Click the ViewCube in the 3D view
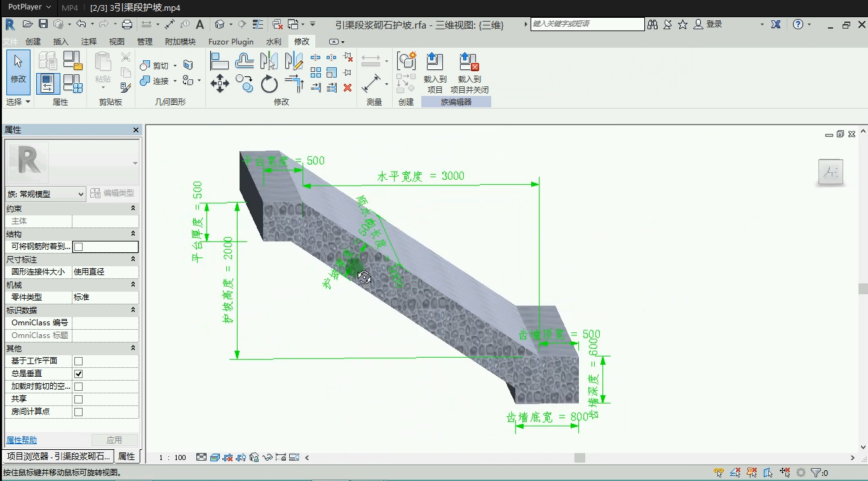This screenshot has height=481, width=868. tap(831, 172)
